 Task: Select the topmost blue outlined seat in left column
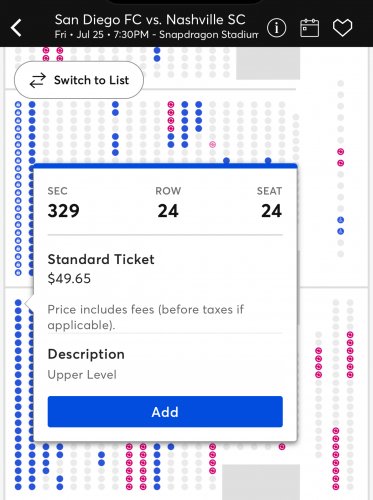coord(18,104)
